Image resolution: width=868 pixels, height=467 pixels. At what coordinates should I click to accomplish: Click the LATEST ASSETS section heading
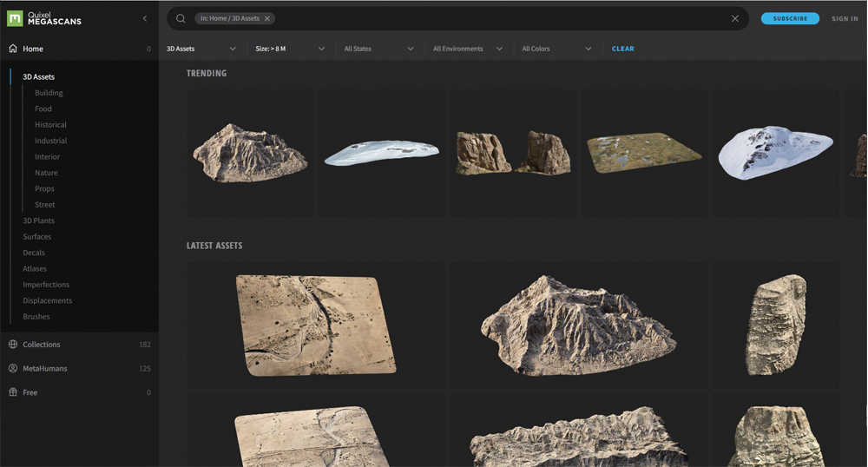pos(214,245)
